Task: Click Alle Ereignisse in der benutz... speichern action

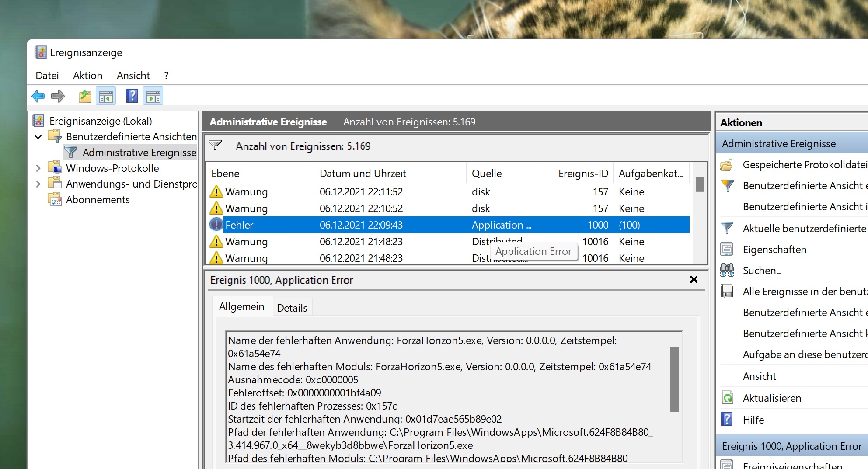Action: click(805, 292)
